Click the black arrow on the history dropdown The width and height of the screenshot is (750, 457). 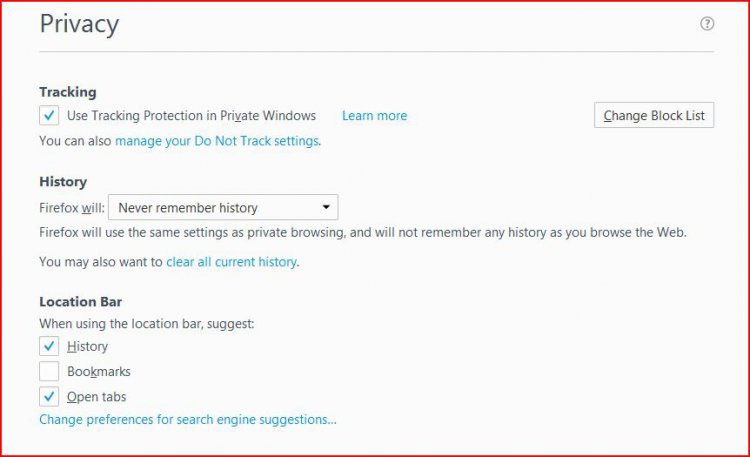[x=326, y=207]
